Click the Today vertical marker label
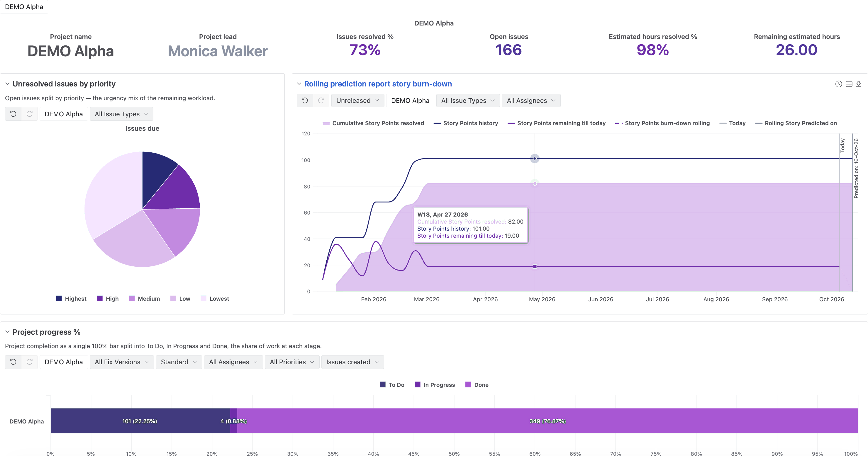 pos(842,145)
